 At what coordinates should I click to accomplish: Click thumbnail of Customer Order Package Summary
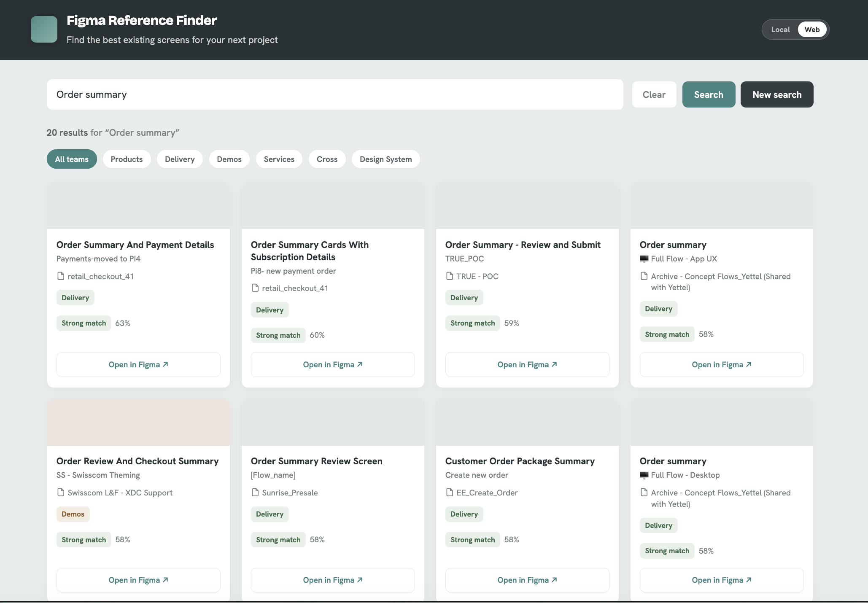(527, 422)
